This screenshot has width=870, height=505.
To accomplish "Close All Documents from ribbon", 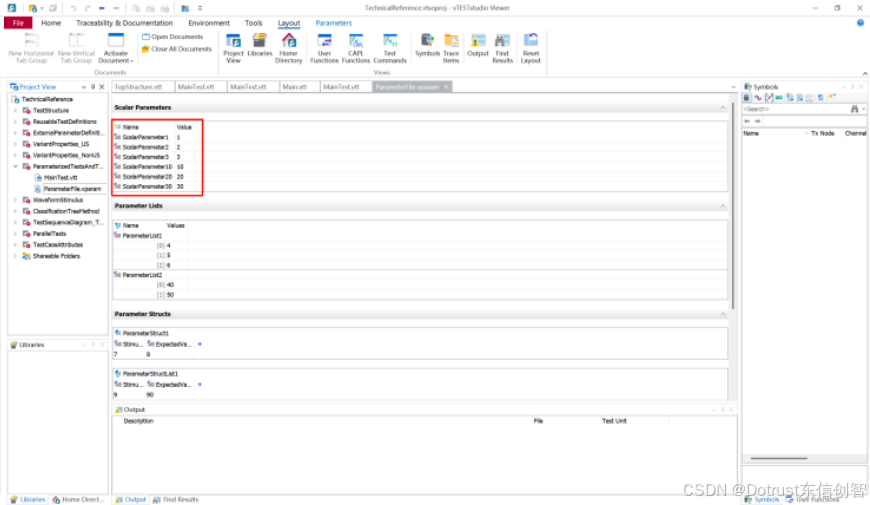I will [176, 49].
